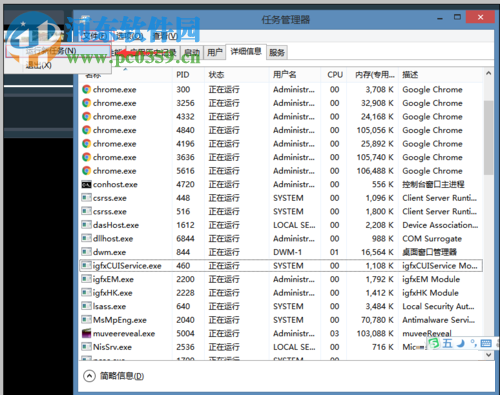Click the dwm.exe process icon
The image size is (500, 395).
coord(86,252)
